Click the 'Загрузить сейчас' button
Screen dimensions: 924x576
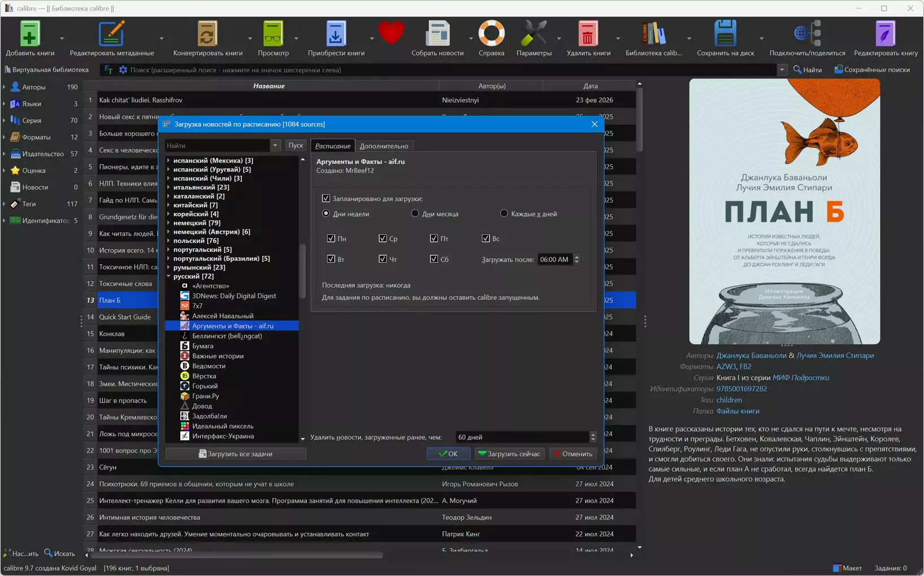[509, 453]
